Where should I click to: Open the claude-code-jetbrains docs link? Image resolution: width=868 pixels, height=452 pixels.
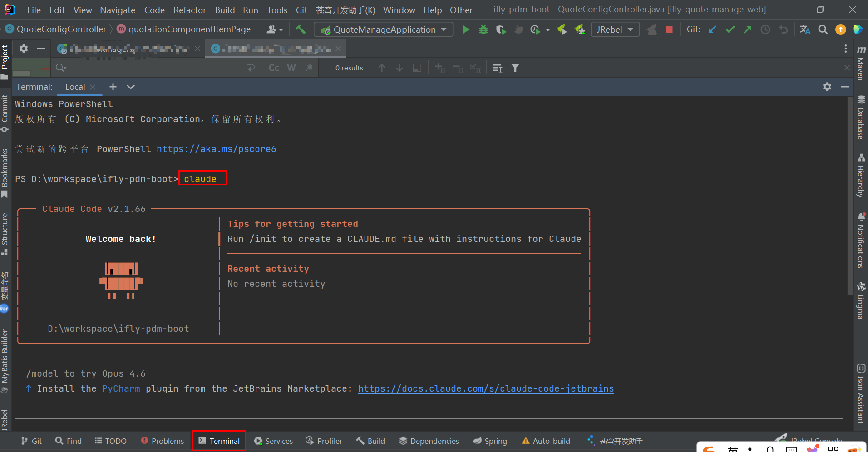point(486,388)
